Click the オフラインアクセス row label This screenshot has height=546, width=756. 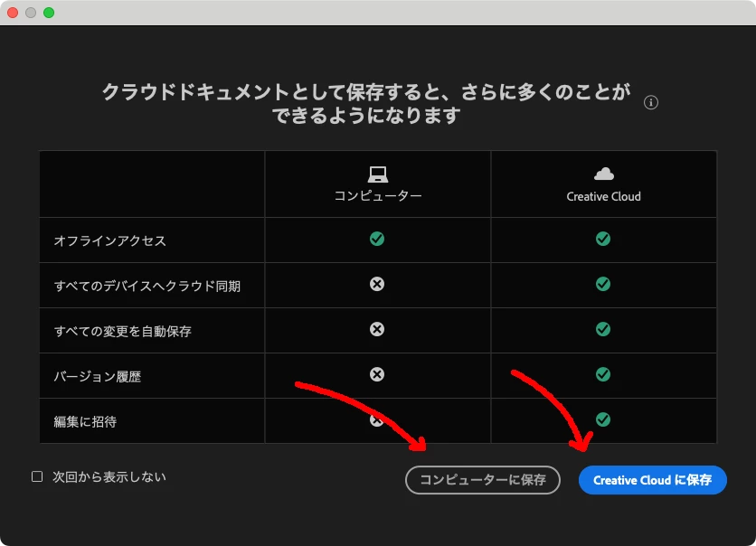(110, 240)
